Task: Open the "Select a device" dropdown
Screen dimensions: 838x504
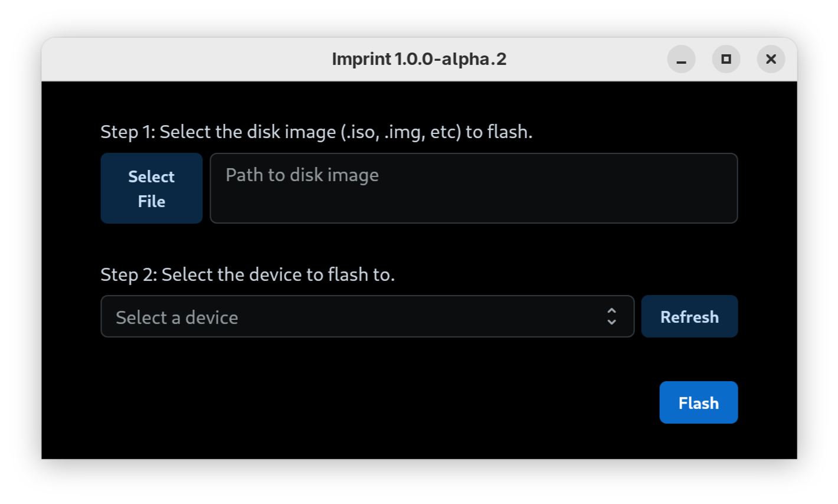Action: pos(367,317)
